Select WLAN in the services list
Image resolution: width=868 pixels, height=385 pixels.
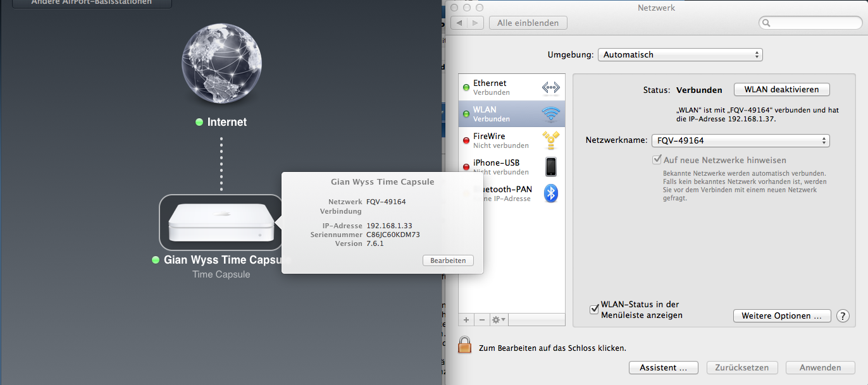512,114
